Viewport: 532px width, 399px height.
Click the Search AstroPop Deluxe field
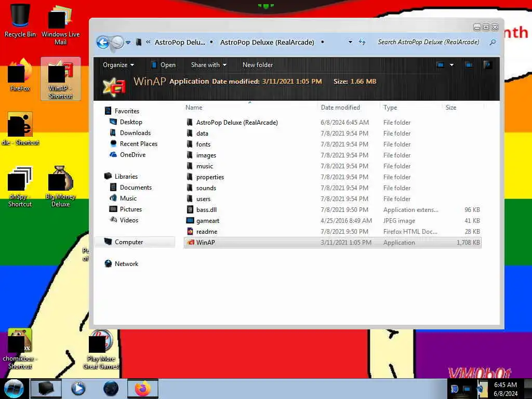coord(429,42)
